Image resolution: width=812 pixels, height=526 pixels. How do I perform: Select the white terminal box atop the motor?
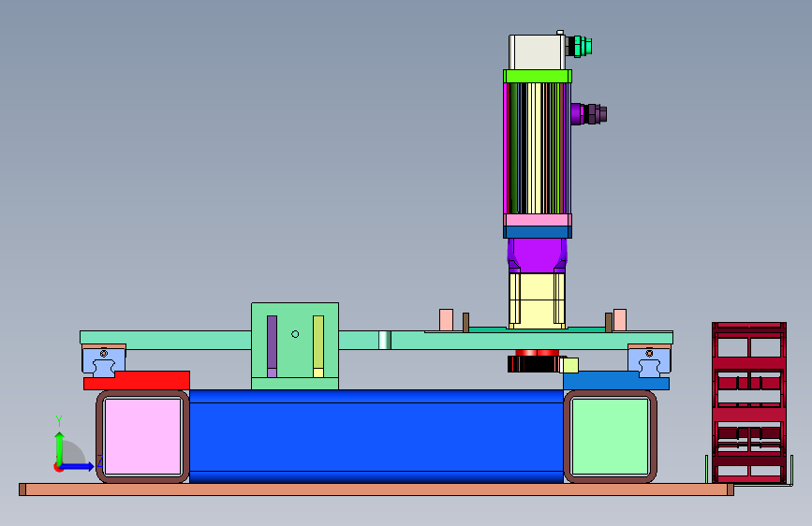[x=537, y=52]
